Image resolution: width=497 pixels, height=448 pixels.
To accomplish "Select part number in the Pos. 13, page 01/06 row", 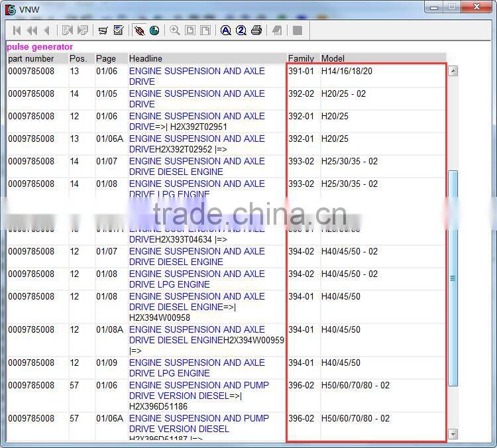I will point(31,71).
